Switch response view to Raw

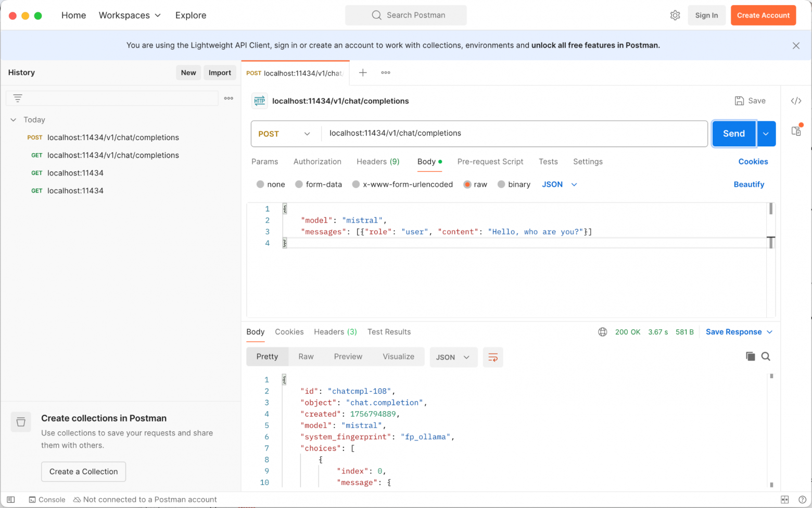(306, 357)
